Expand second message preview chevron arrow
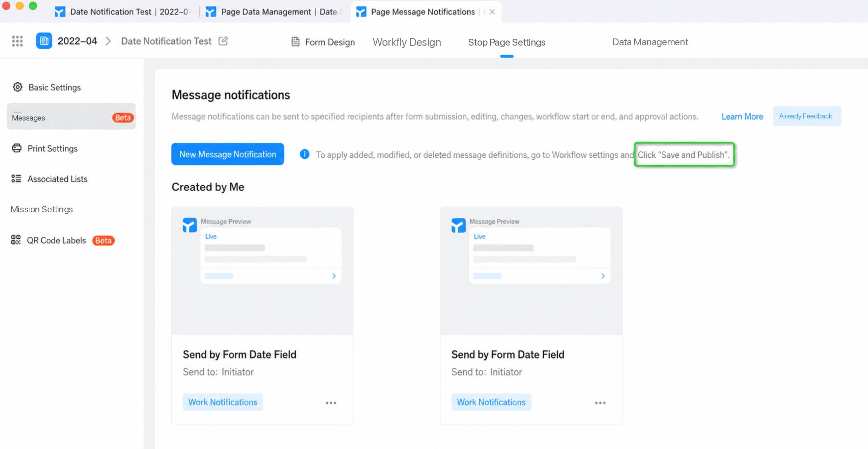The height and width of the screenshot is (449, 868). point(603,276)
